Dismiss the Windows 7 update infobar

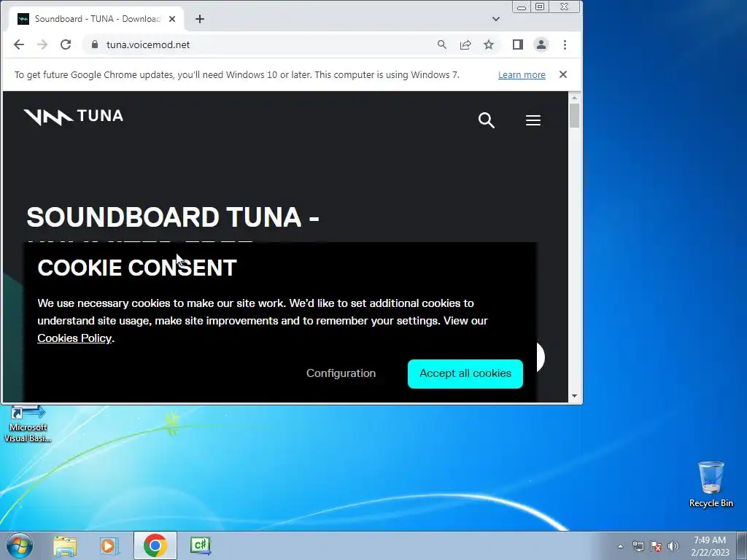(563, 74)
